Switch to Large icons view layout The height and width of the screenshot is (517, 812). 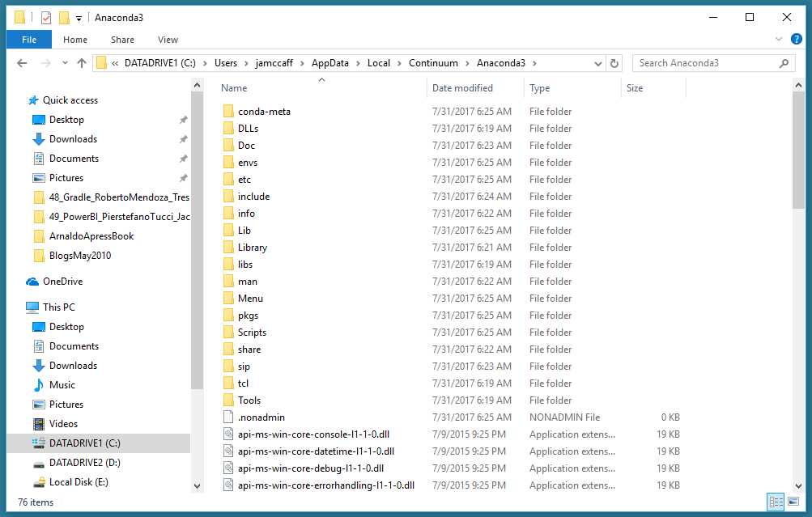(793, 502)
